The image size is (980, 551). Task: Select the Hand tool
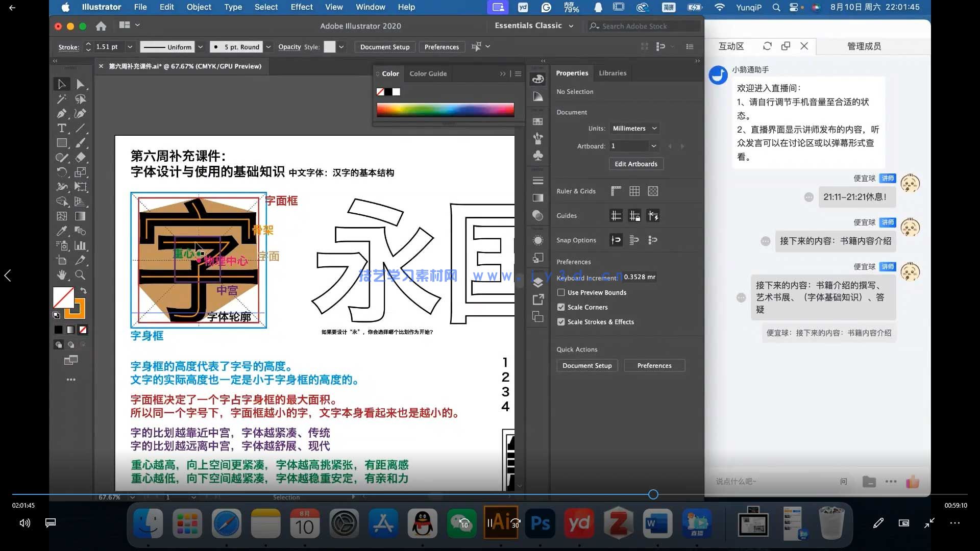[x=62, y=275]
